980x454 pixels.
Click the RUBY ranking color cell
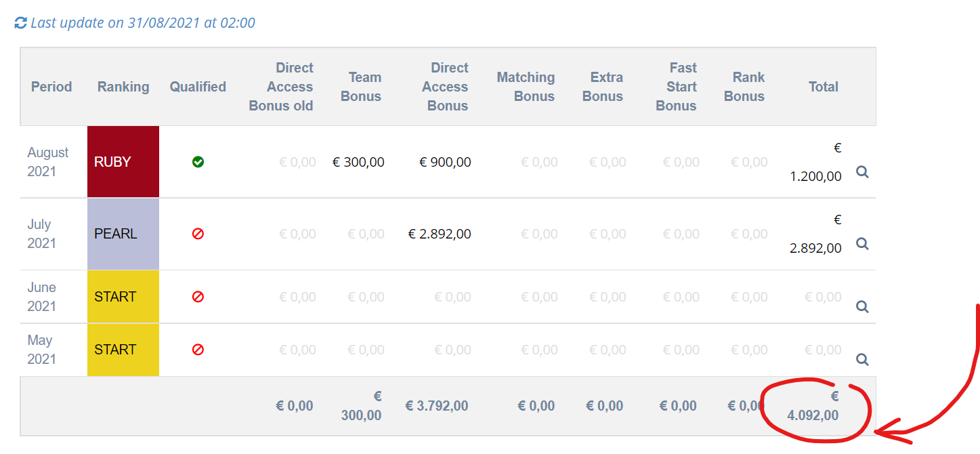[123, 162]
